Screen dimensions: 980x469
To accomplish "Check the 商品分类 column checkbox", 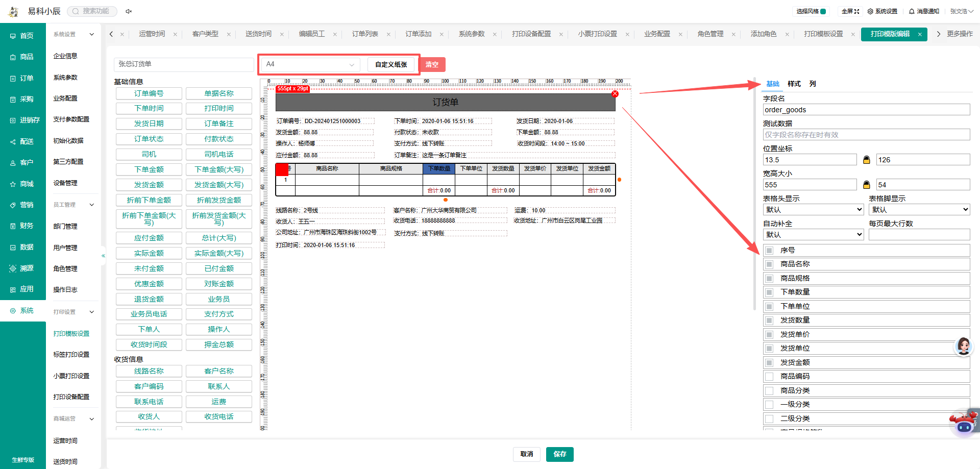I will (769, 391).
